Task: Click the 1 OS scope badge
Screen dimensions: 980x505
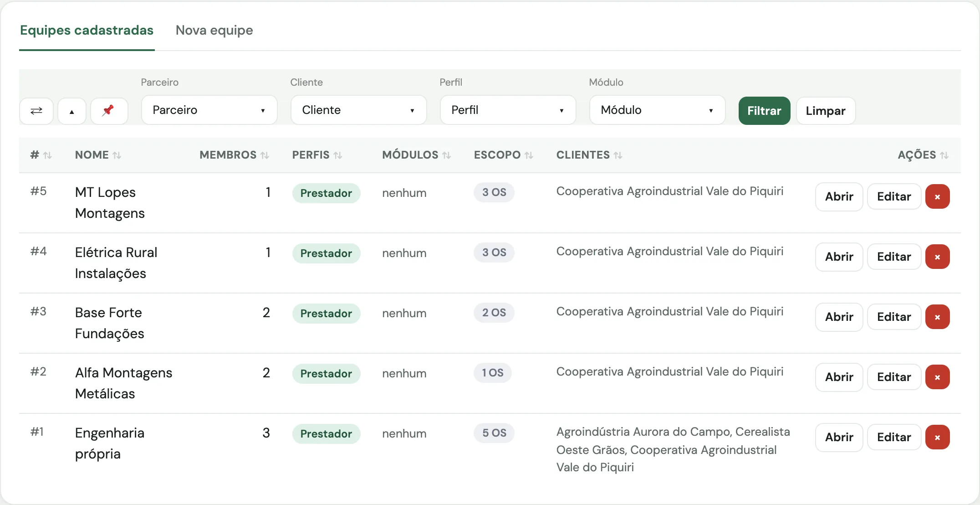Action: (493, 373)
